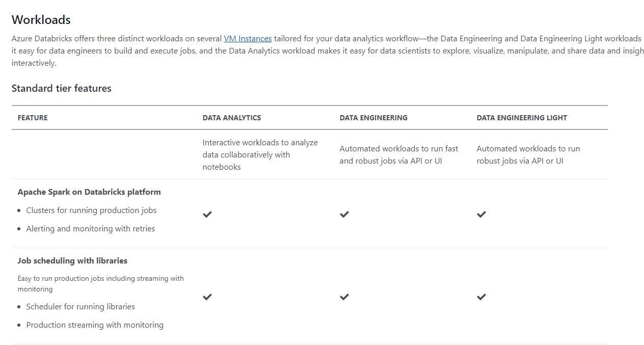
Task: Click the Production streaming with monitoring bullet
Action: [x=95, y=325]
